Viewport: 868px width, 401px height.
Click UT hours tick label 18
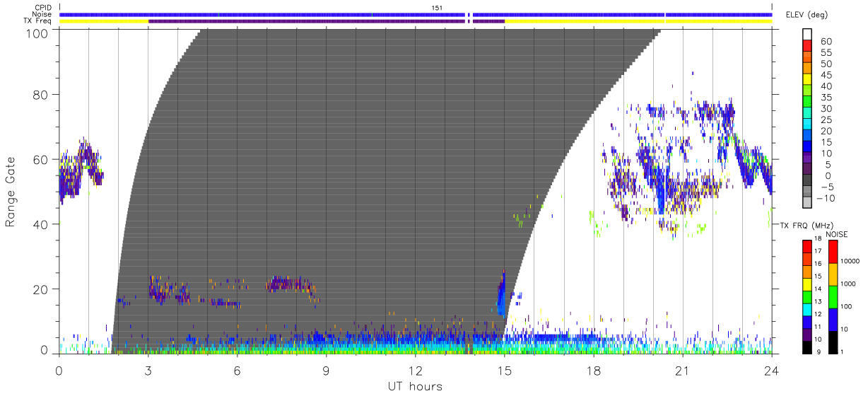click(594, 370)
